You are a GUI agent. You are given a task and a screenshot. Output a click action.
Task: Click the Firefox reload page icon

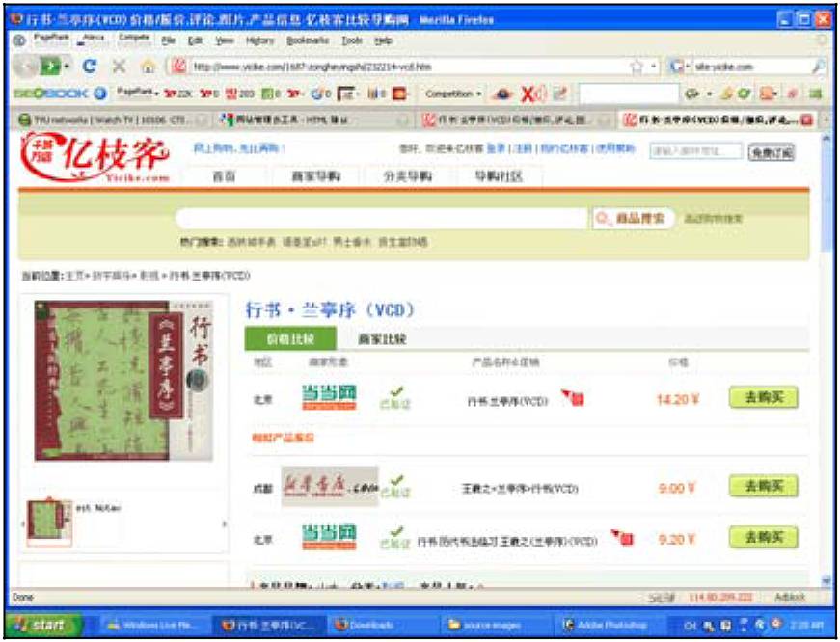(90, 67)
